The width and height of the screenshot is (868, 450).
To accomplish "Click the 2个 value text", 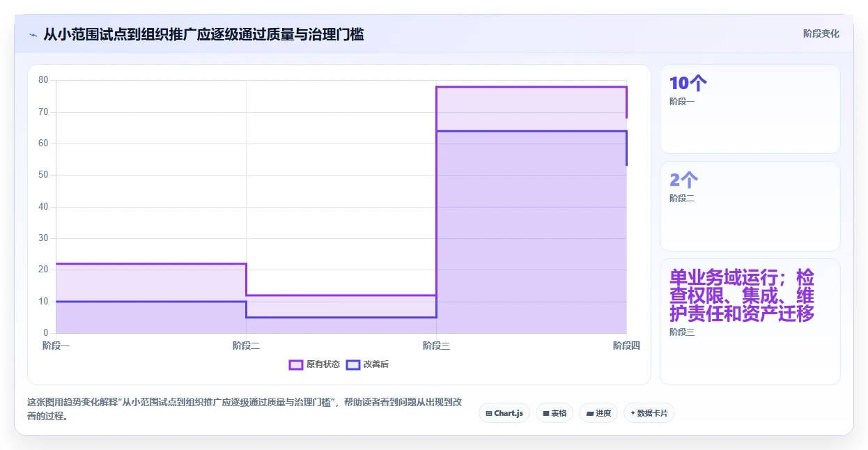I will [x=683, y=180].
